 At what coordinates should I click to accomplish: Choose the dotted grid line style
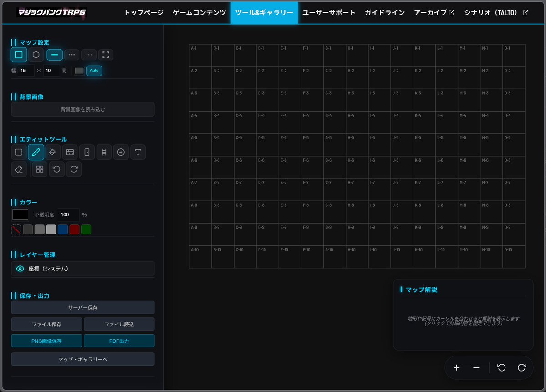tap(89, 55)
